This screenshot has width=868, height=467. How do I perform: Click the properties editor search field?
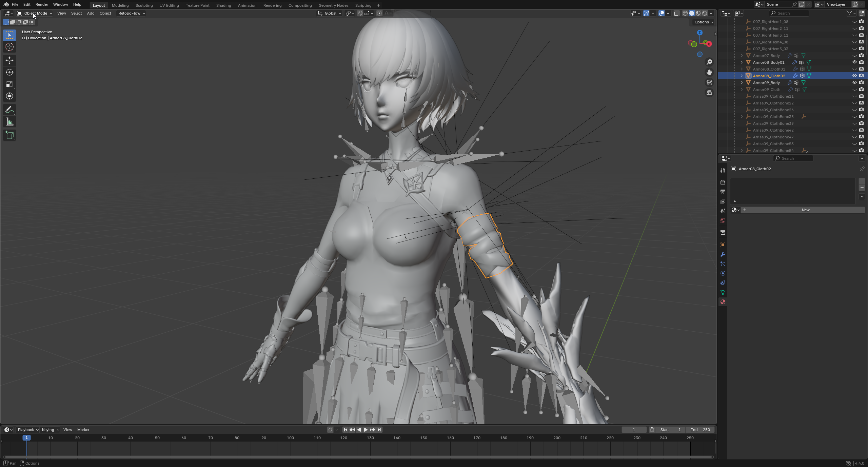pyautogui.click(x=793, y=158)
